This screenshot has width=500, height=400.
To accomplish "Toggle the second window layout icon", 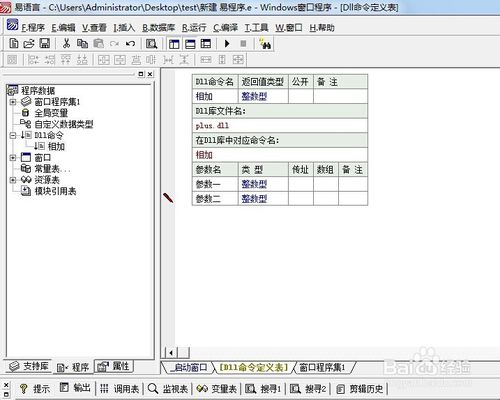I will [190, 44].
